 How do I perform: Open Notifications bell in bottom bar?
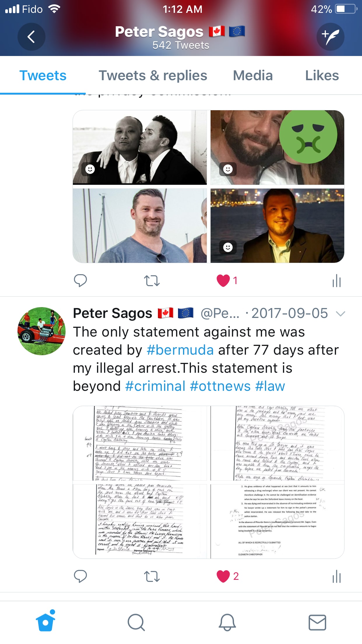(x=227, y=622)
